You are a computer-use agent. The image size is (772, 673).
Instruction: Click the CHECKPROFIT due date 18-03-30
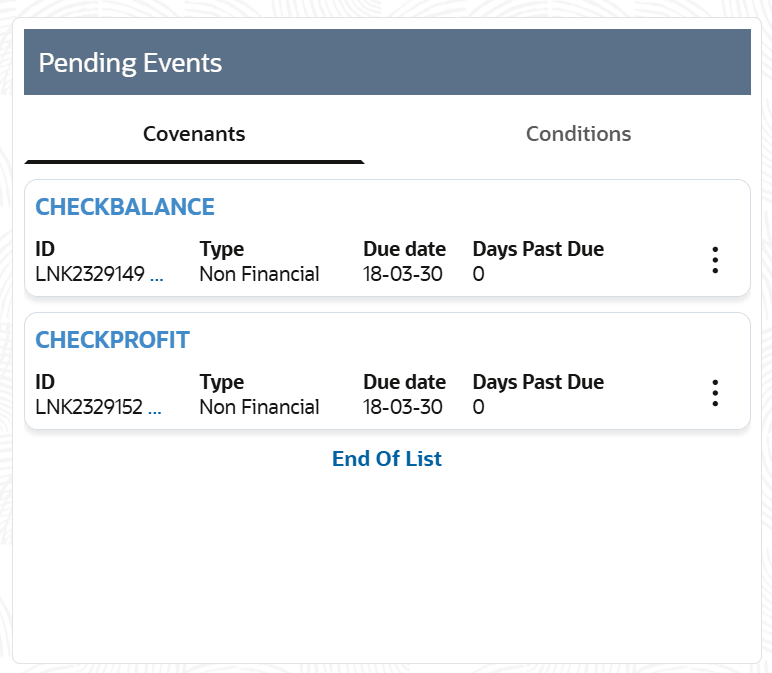coord(403,407)
